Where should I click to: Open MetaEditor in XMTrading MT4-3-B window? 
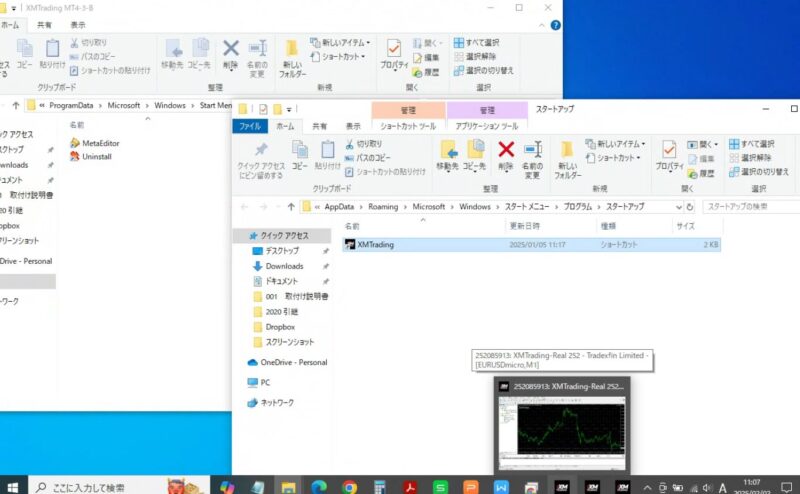coord(95,143)
